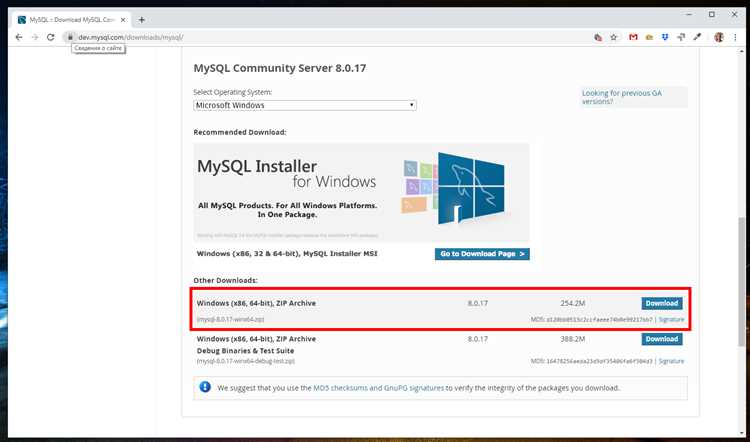
Task: Open MD5 checksums and GnuPG signatures link
Action: pyautogui.click(x=378, y=388)
